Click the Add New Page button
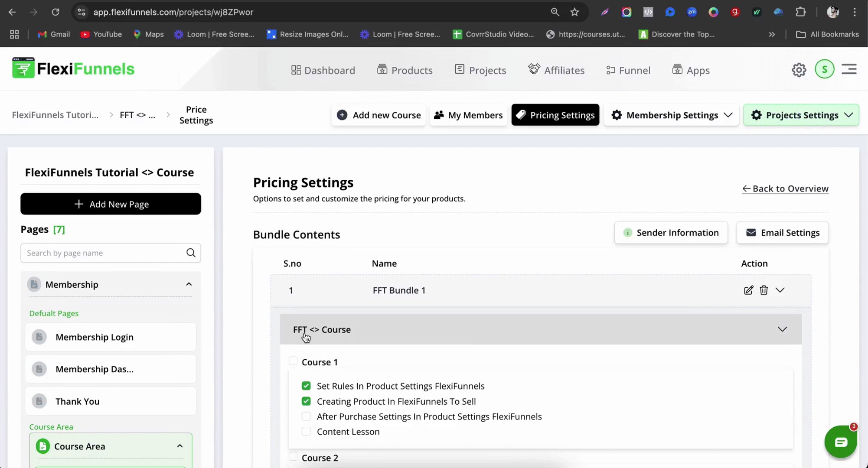This screenshot has width=868, height=468. point(111,204)
